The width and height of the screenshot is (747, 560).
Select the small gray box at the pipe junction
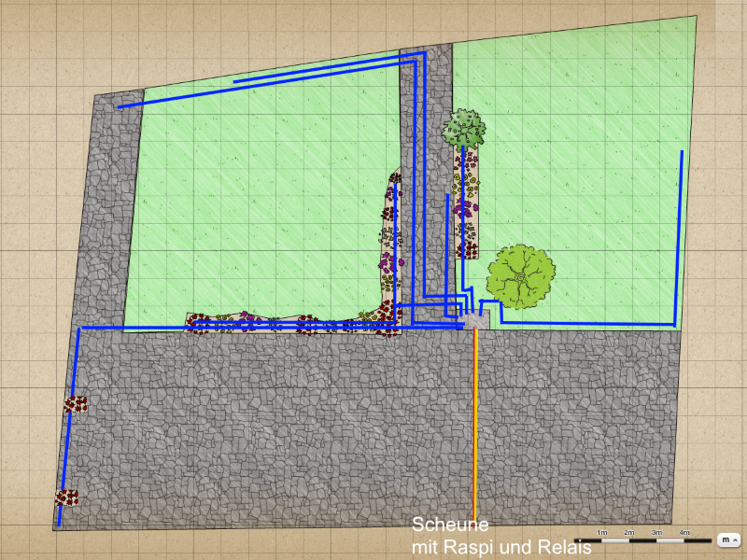[x=477, y=319]
